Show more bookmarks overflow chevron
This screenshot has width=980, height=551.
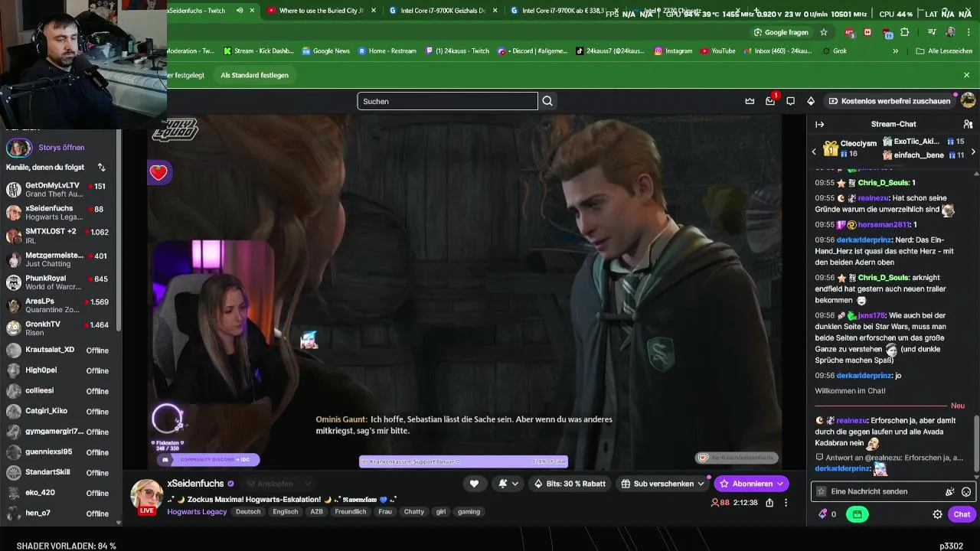point(896,51)
